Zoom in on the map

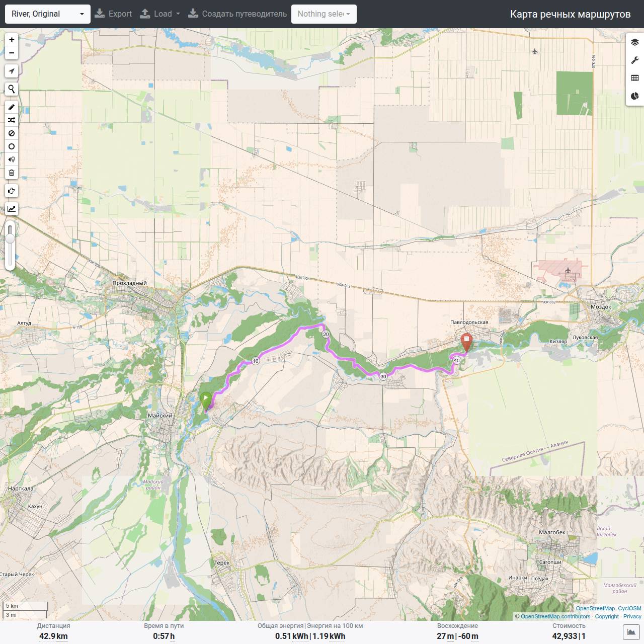point(12,40)
